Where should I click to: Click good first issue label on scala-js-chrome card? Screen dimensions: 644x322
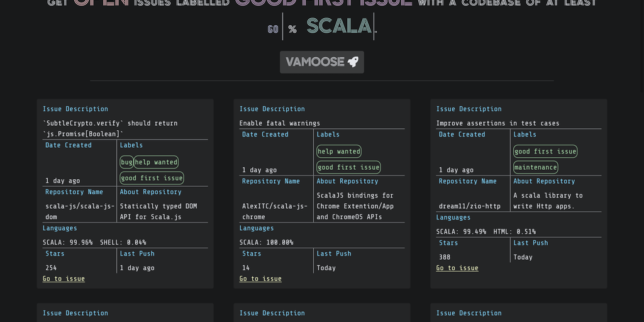(x=348, y=167)
